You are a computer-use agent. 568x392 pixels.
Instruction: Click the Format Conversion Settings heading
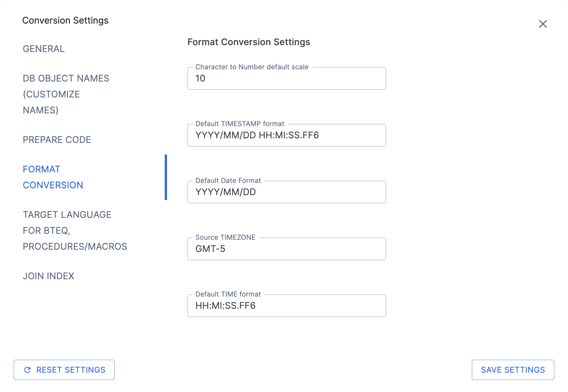pyautogui.click(x=248, y=42)
